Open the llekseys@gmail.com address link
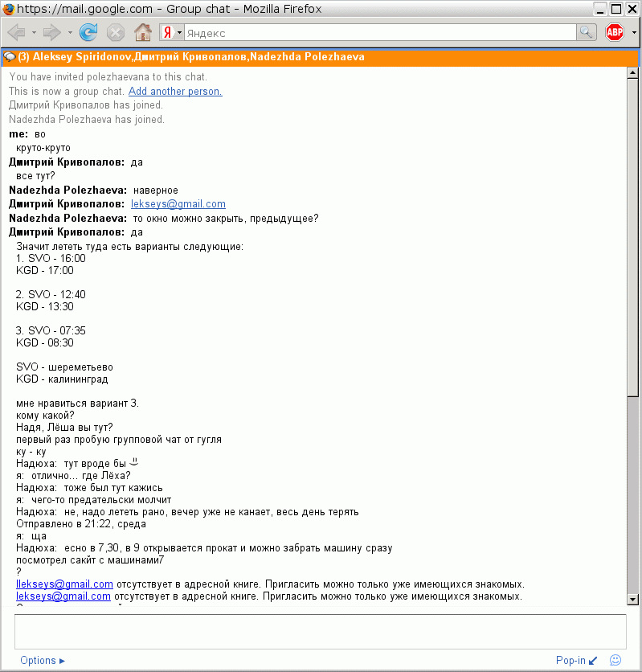The height and width of the screenshot is (672, 642). pyautogui.click(x=64, y=584)
